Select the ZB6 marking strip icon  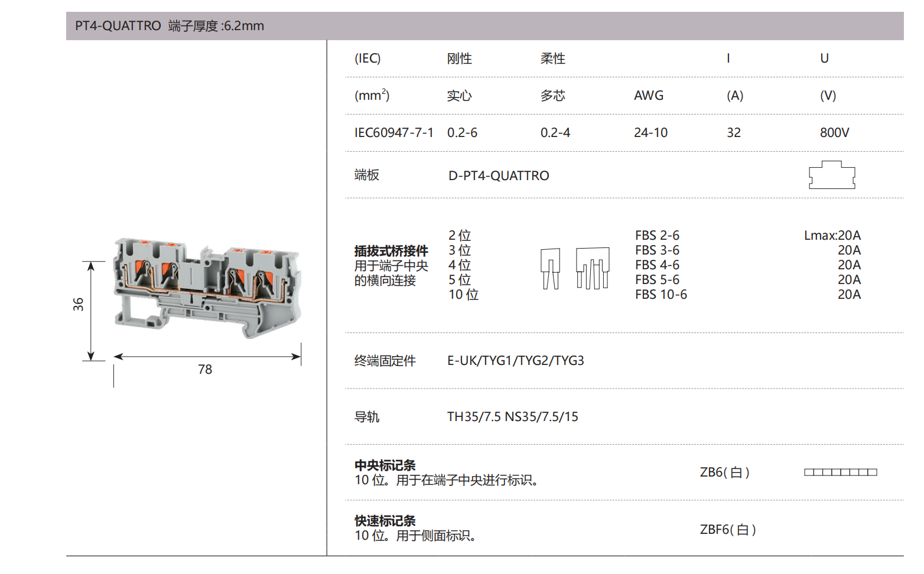841,472
